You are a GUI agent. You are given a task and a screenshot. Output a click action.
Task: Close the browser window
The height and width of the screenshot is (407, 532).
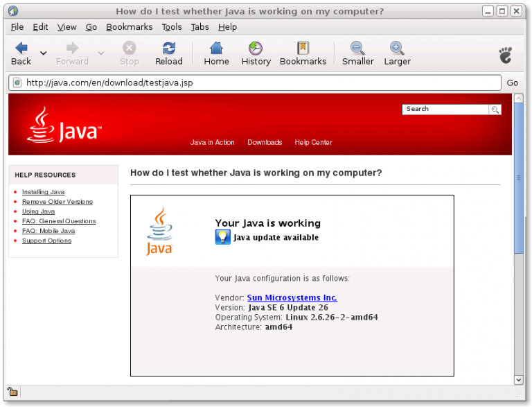[x=516, y=11]
